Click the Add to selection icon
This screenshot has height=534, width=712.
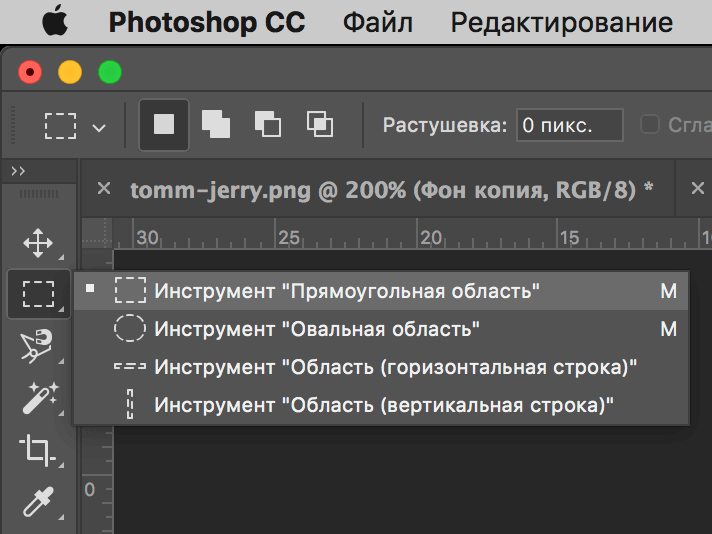pos(215,125)
